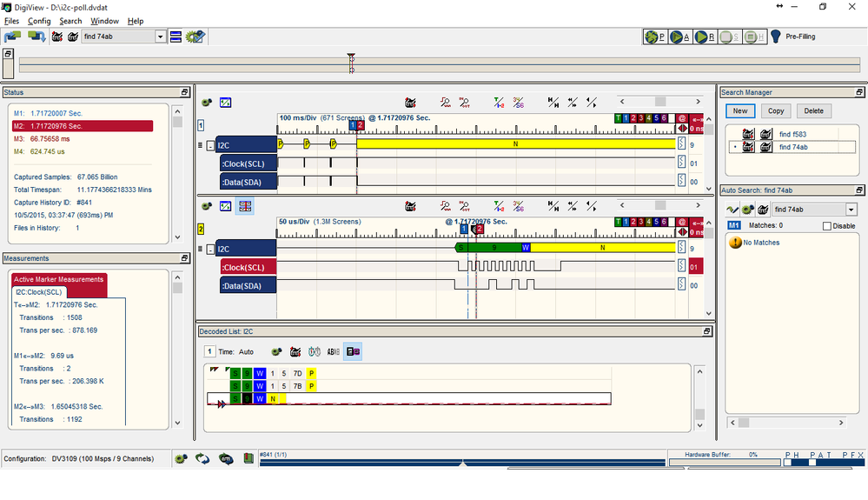Open the Window menu

[104, 21]
